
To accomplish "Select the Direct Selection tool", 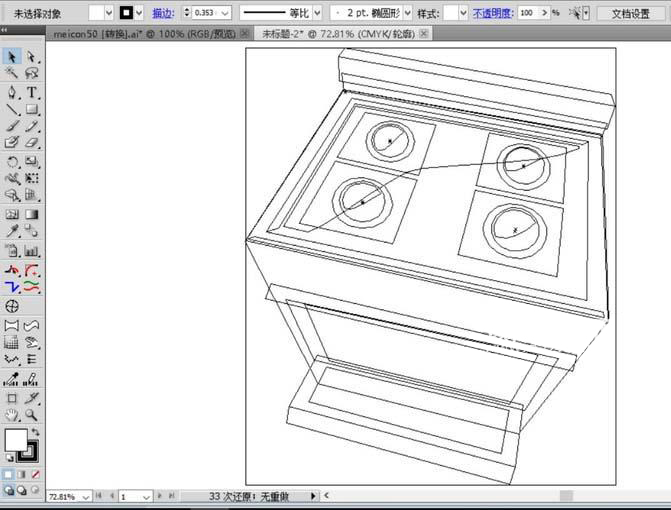I will 31,56.
